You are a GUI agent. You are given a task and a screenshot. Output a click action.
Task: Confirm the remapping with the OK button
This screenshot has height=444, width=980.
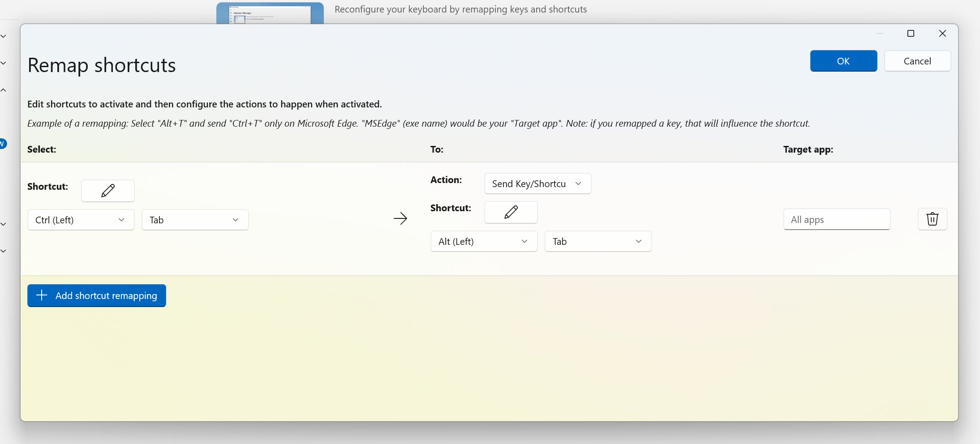[x=843, y=61]
